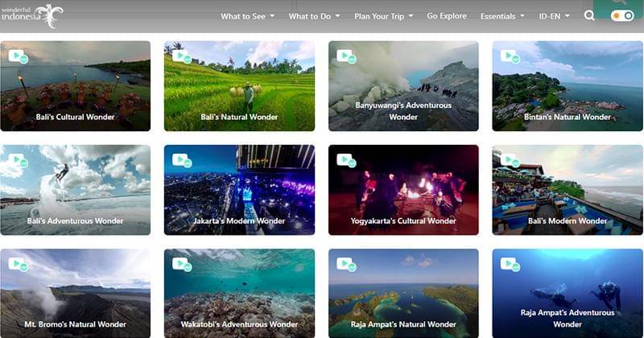Open the ID-EN language dropdown
The width and height of the screenshot is (644, 338).
coord(555,16)
